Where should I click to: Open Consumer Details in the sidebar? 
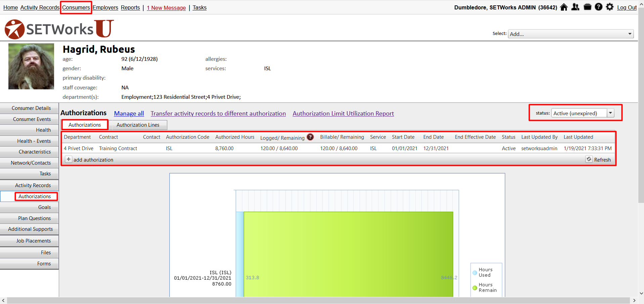click(29, 108)
